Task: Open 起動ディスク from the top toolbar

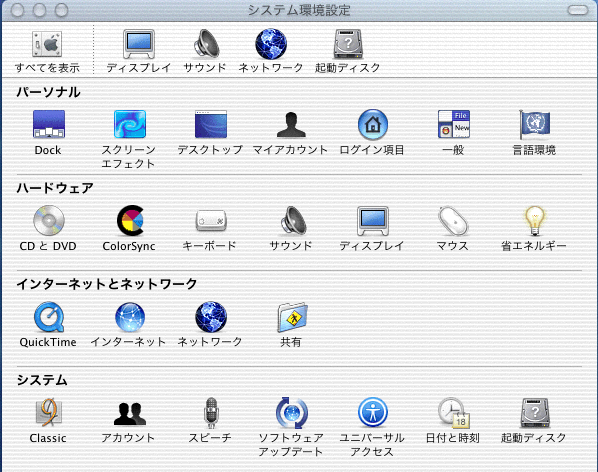Action: click(x=348, y=44)
